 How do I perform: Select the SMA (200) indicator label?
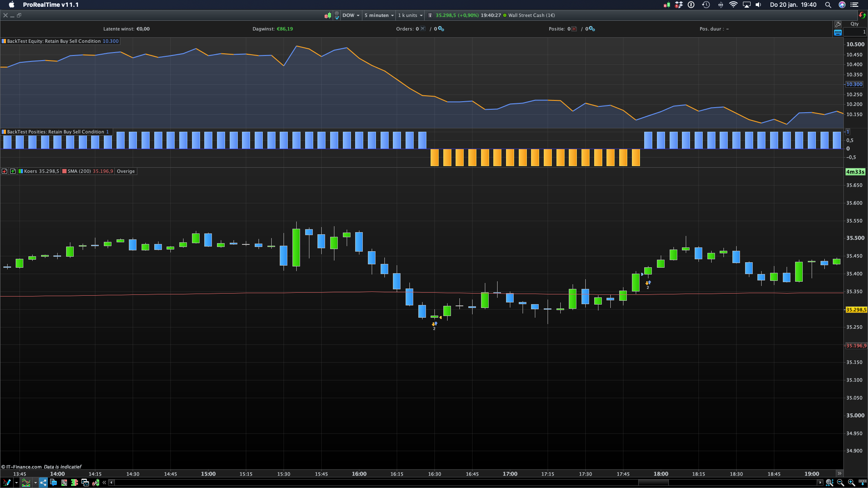79,171
